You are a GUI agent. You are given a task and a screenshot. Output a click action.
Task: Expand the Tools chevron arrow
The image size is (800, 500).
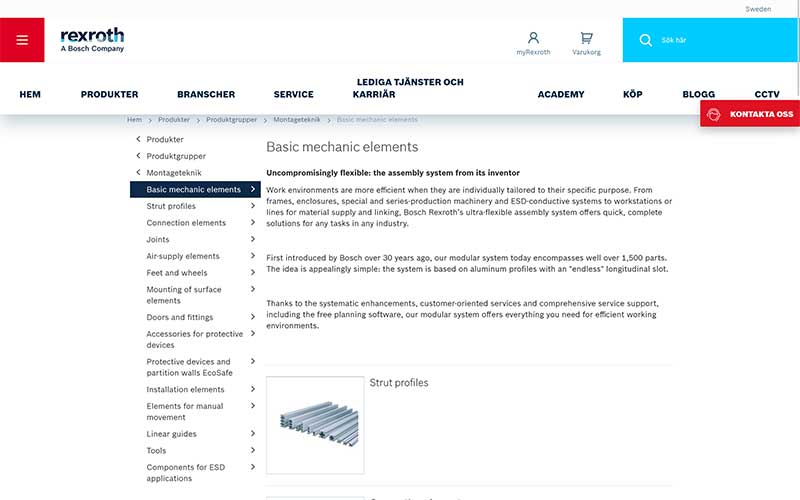tap(253, 450)
